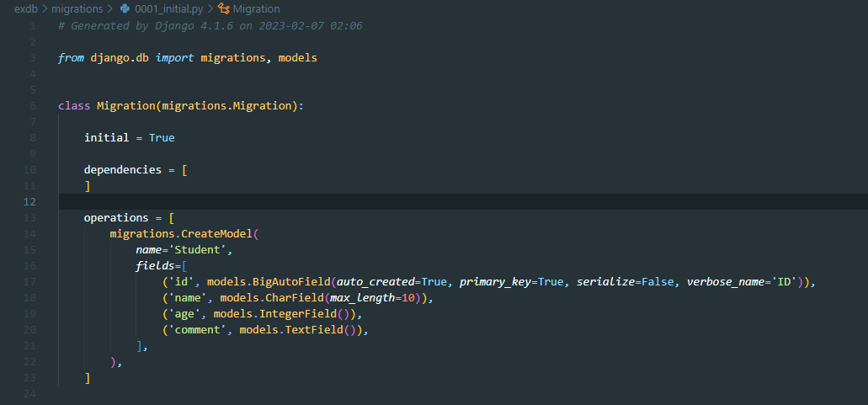868x405 pixels.
Task: Click the 'initial' variable name
Action: 106,137
